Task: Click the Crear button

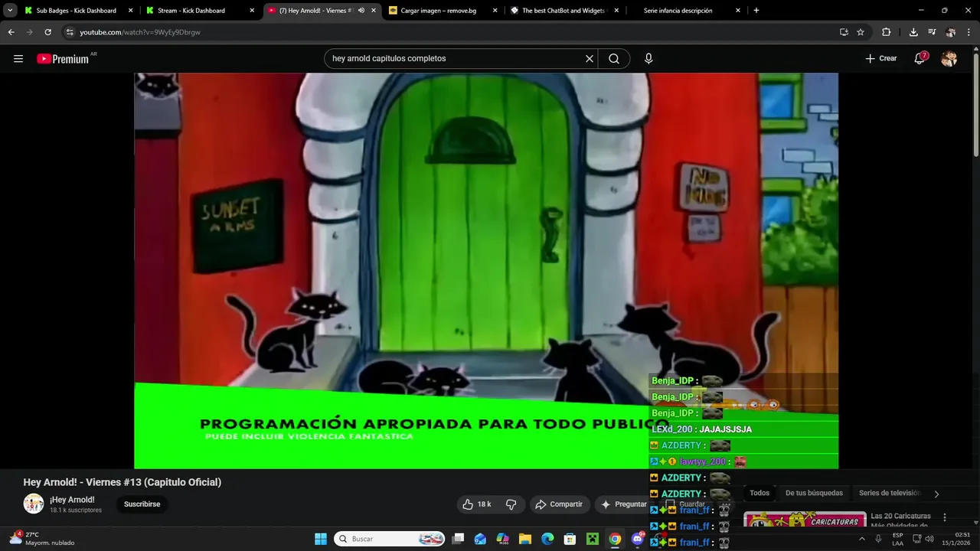Action: click(880, 59)
